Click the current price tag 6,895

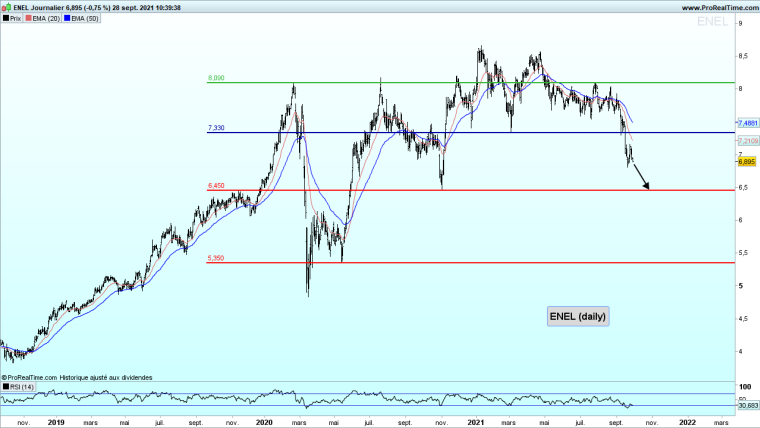tap(747, 161)
